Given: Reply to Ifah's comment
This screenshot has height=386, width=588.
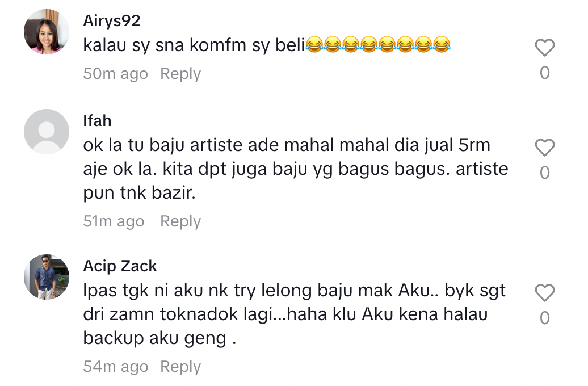Looking at the screenshot, I should 180,221.
